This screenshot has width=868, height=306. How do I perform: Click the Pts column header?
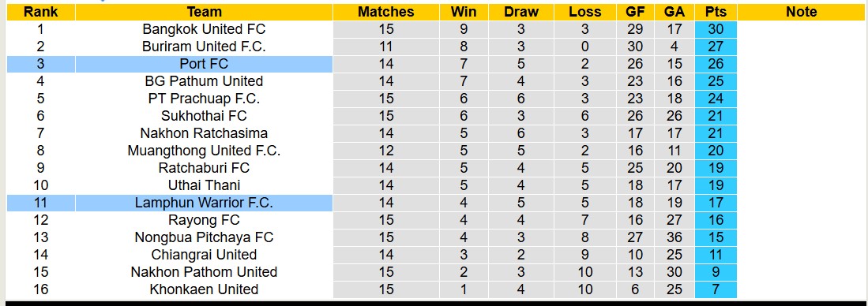click(716, 12)
